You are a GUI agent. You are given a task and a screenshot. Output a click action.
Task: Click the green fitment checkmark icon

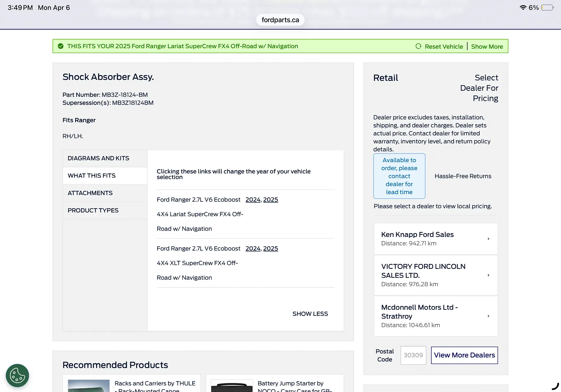pyautogui.click(x=61, y=46)
